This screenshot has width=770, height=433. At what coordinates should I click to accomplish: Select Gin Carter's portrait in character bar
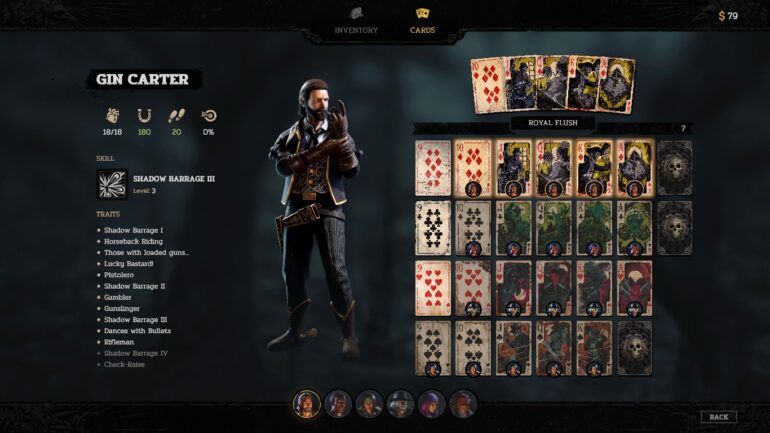click(x=306, y=404)
